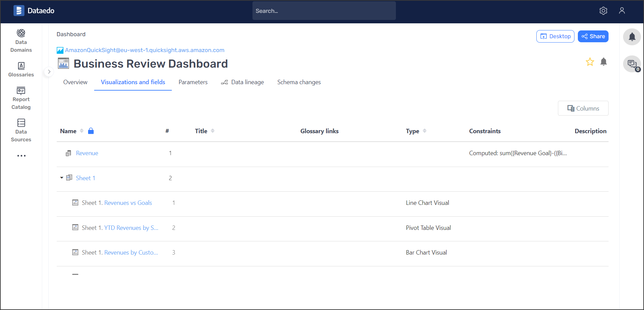Viewport: 644px width, 310px height.
Task: Click the Line Chart Visual type cell
Action: point(427,203)
